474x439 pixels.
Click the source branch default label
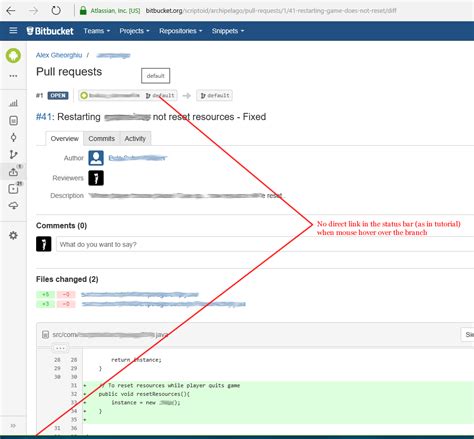pyautogui.click(x=160, y=96)
